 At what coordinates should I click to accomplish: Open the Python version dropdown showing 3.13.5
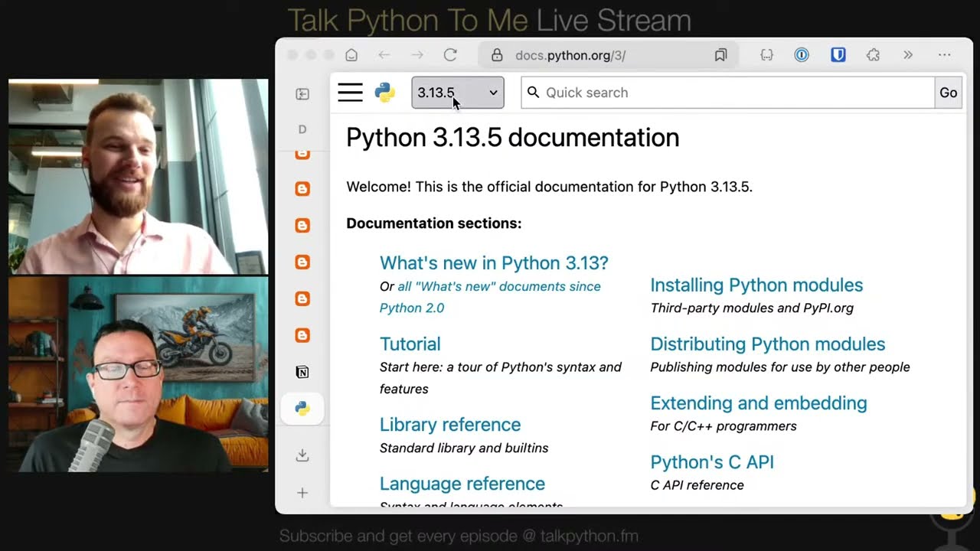coord(457,93)
